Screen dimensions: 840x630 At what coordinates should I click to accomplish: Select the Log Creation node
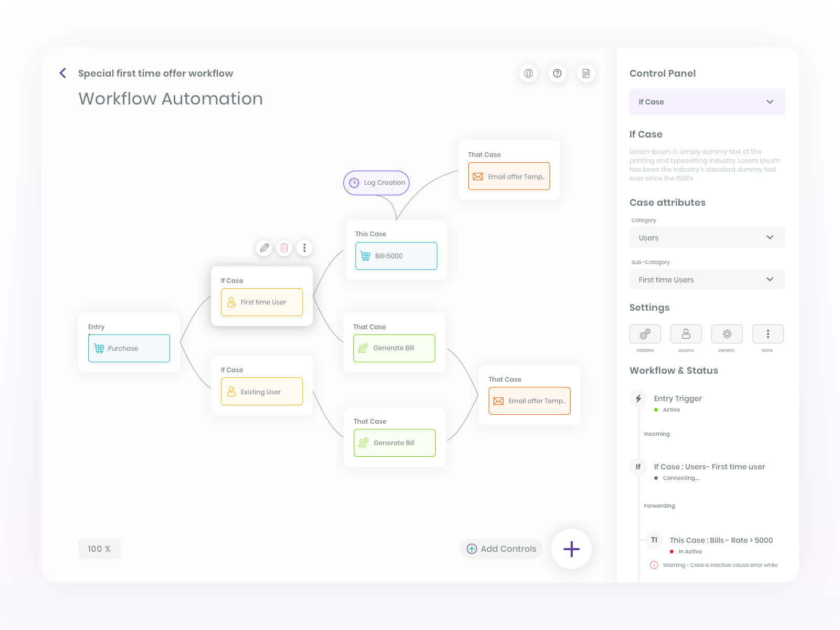pyautogui.click(x=376, y=183)
